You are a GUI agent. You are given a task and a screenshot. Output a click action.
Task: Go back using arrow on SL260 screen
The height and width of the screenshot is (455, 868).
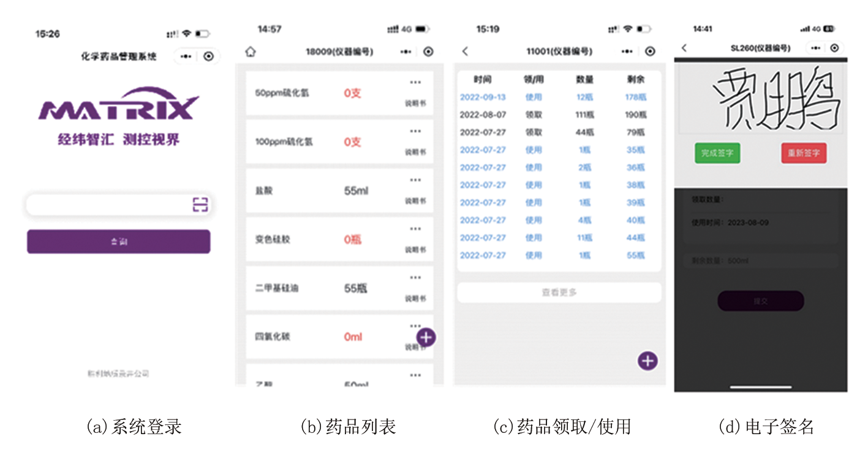click(x=684, y=48)
